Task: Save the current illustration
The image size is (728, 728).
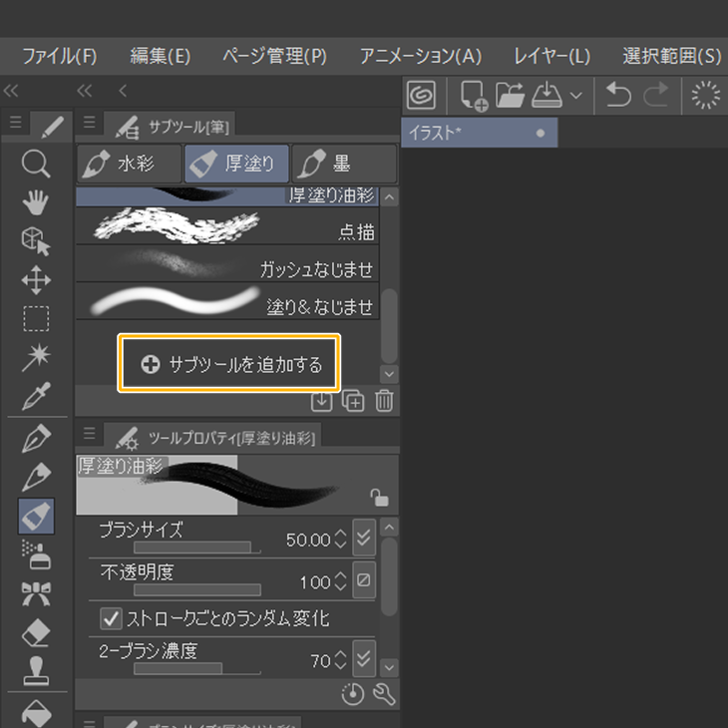Action: pos(546,95)
